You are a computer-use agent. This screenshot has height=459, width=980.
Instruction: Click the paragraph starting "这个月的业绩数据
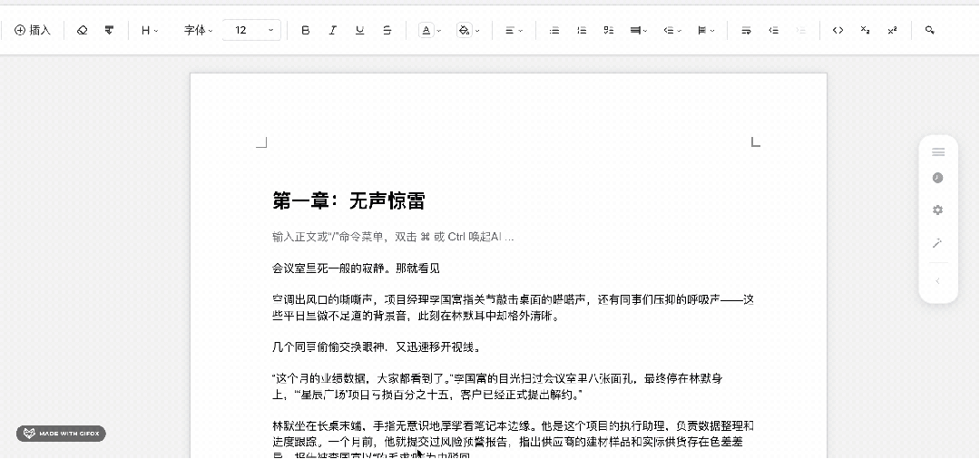pyautogui.click(x=498, y=386)
